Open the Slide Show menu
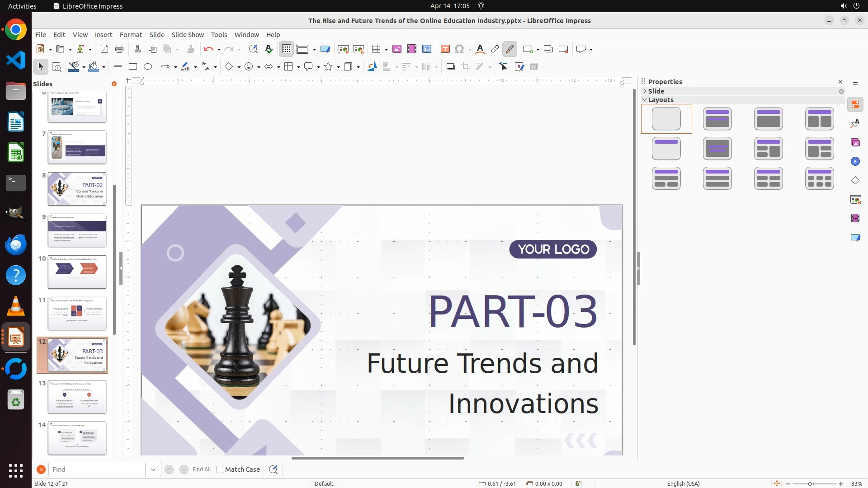This screenshot has width=868, height=488. (188, 35)
